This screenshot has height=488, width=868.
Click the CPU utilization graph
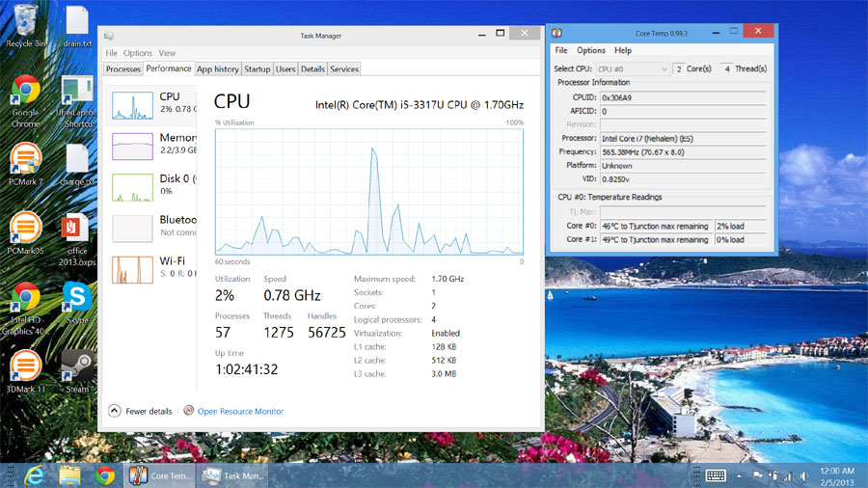369,191
